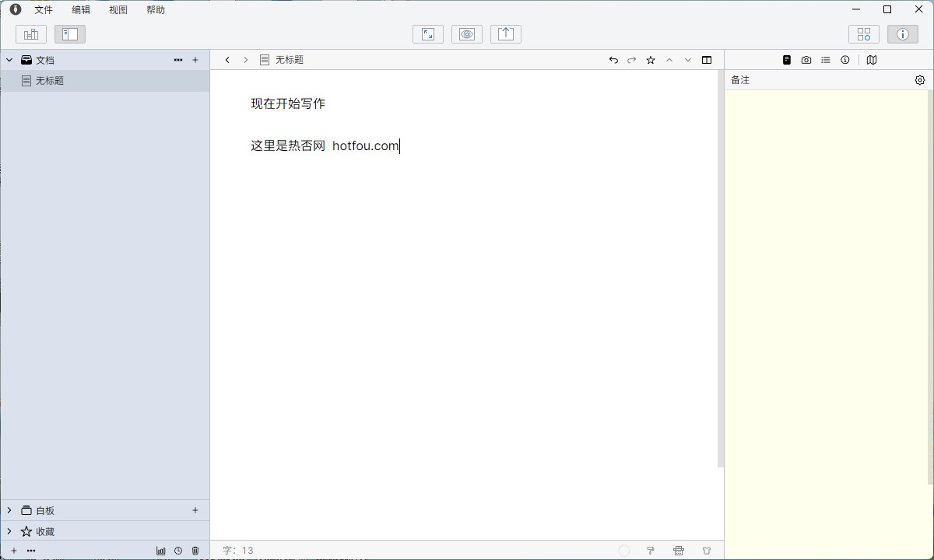Undo the last edit

coord(613,60)
